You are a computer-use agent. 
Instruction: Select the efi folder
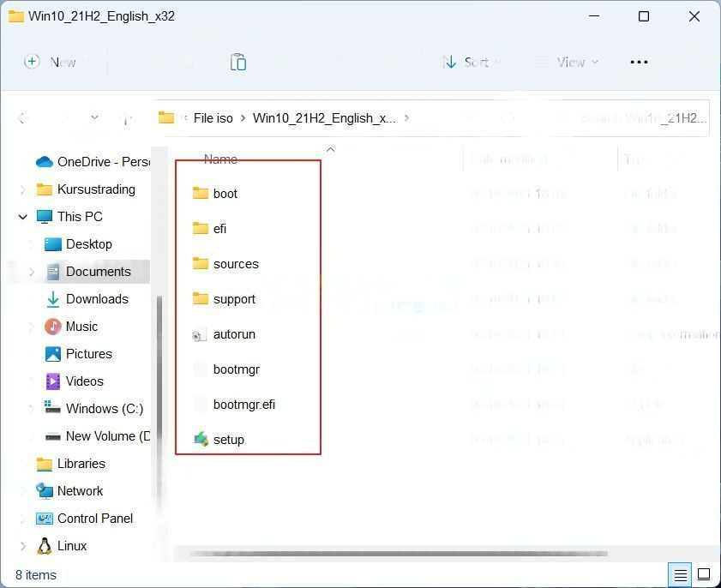(x=209, y=229)
